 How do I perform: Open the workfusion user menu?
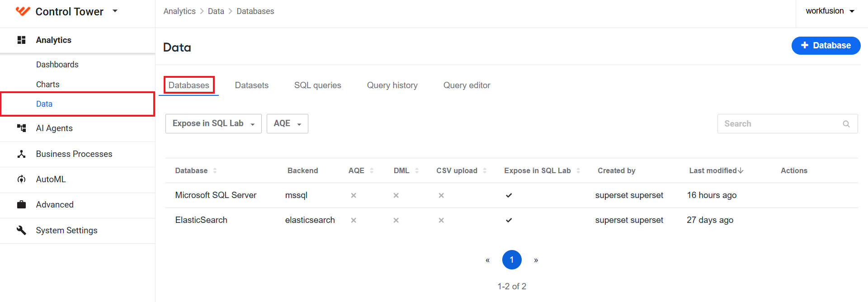click(830, 11)
